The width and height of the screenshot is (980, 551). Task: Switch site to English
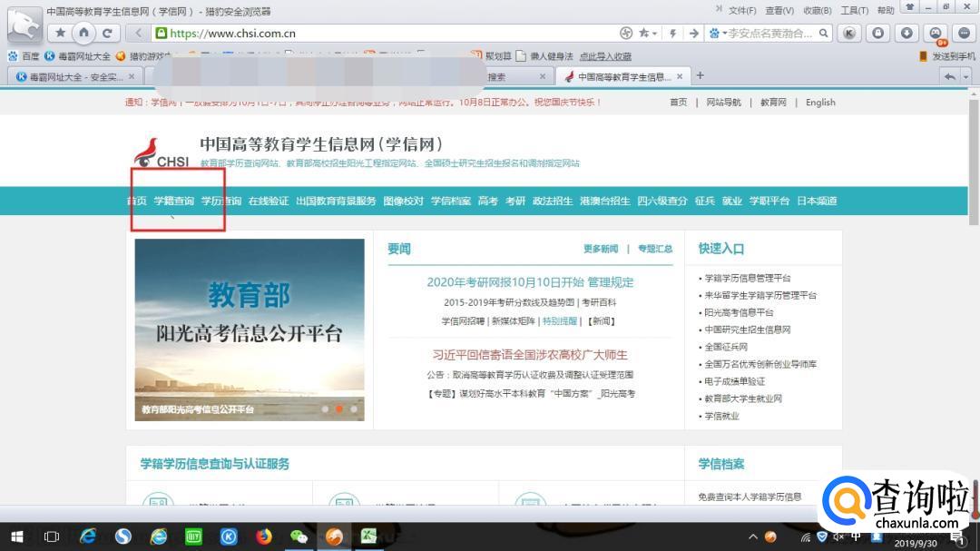pyautogui.click(x=820, y=102)
